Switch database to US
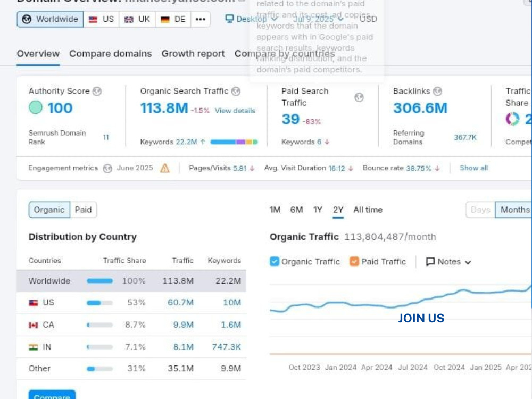The width and height of the screenshot is (532, 399). 102,19
